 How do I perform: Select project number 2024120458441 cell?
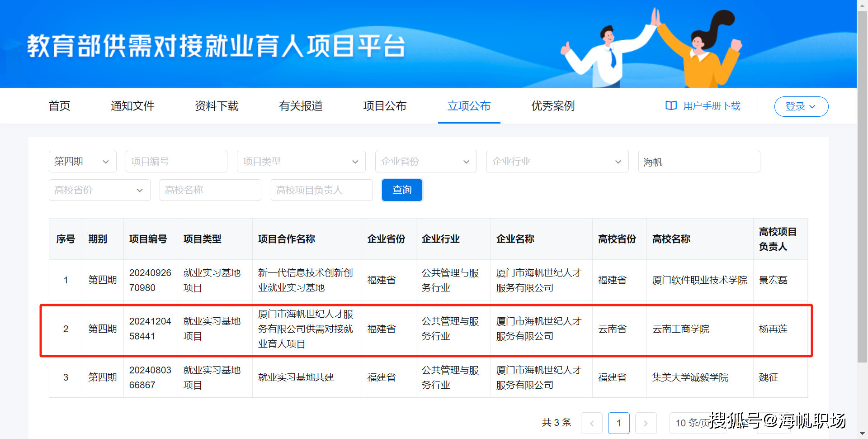coord(150,329)
